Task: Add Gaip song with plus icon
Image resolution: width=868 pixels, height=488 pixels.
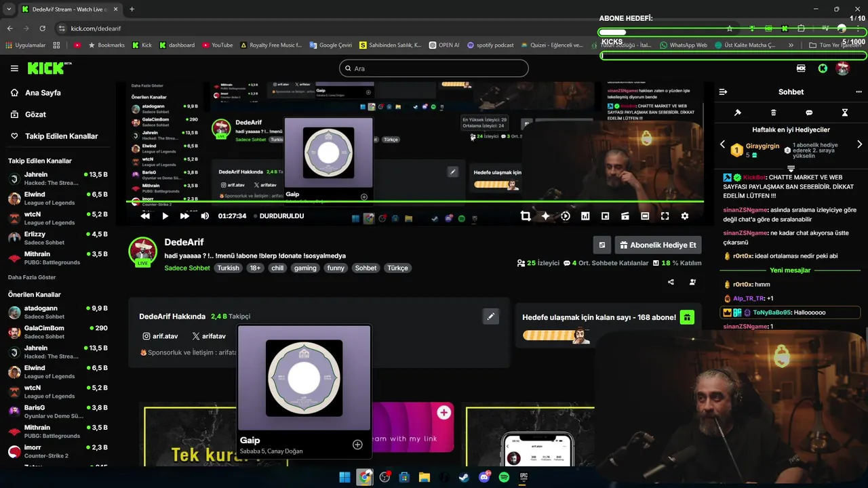Action: click(x=357, y=445)
